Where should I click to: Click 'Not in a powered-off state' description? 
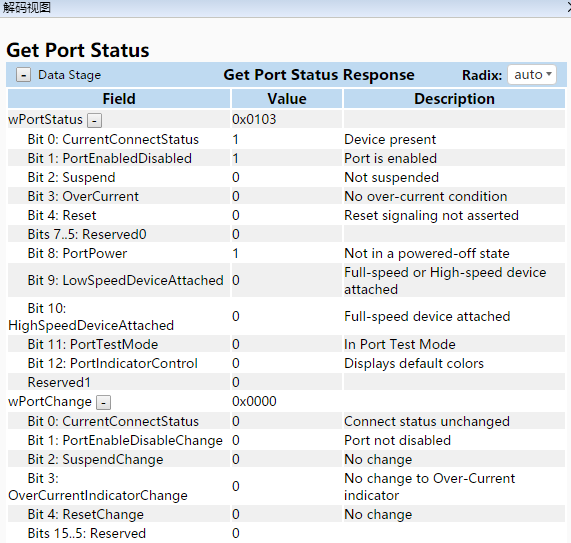427,253
